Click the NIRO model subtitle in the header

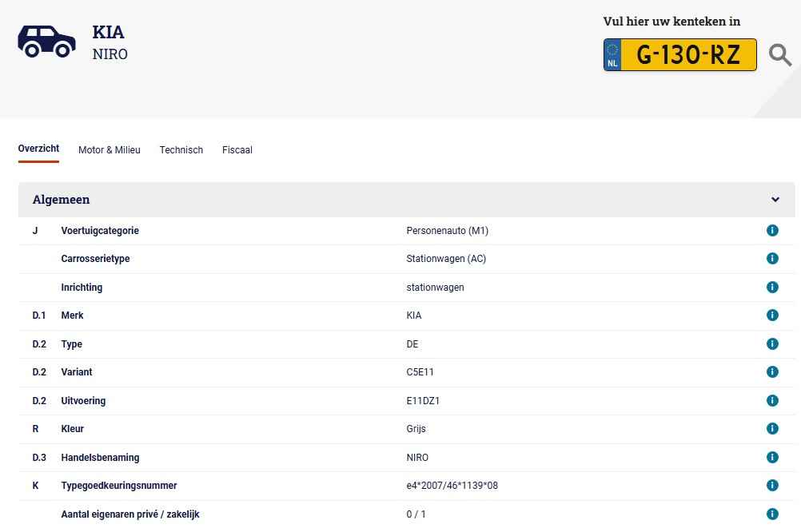tap(110, 54)
